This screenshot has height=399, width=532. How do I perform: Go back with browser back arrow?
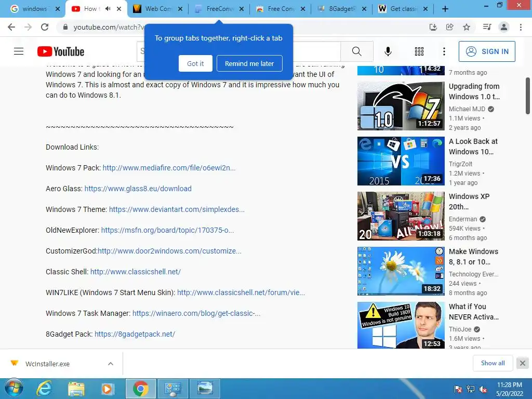click(11, 27)
